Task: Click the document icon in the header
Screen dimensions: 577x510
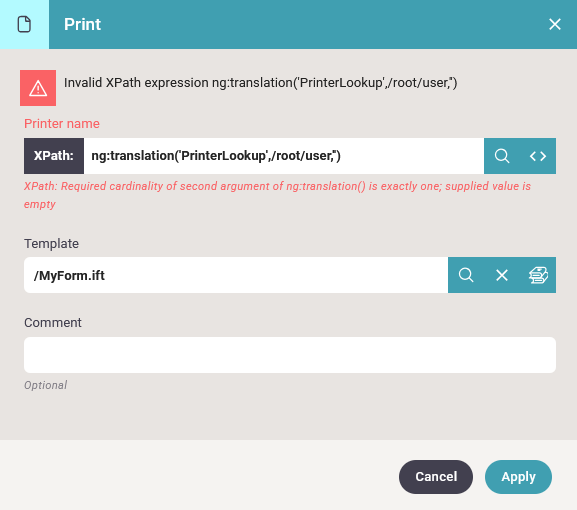Action: pos(24,24)
